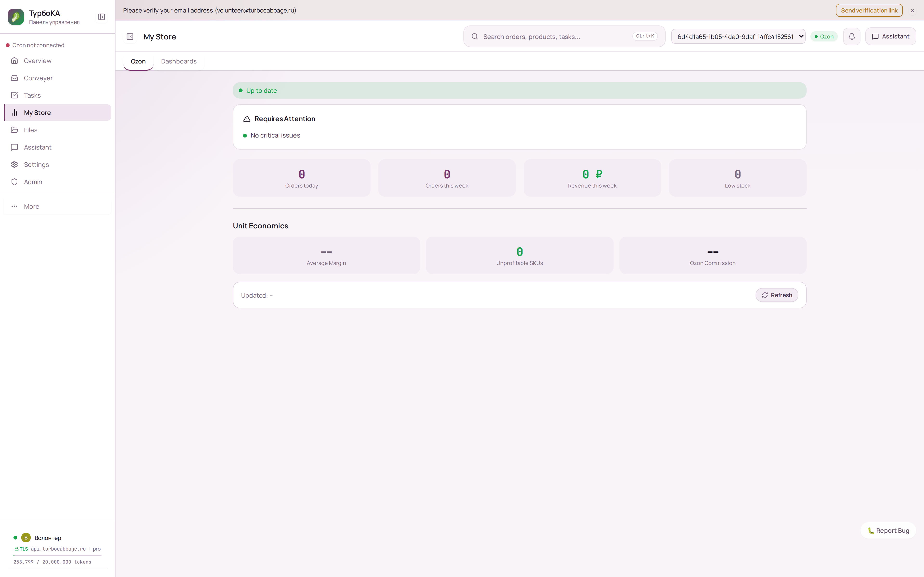Collapse the sidebar via header panel icon
Viewport: 924px width, 577px height.
click(102, 17)
